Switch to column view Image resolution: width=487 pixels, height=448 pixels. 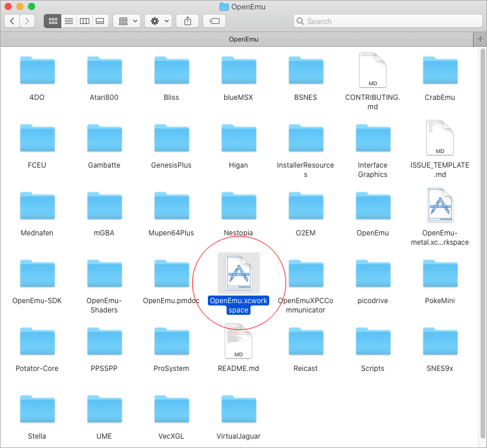[85, 21]
